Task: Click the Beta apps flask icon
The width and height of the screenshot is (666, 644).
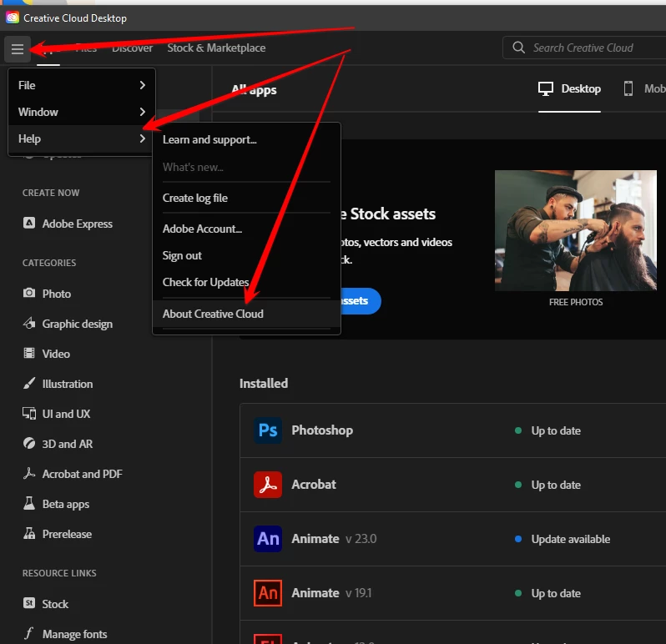Action: pos(29,504)
